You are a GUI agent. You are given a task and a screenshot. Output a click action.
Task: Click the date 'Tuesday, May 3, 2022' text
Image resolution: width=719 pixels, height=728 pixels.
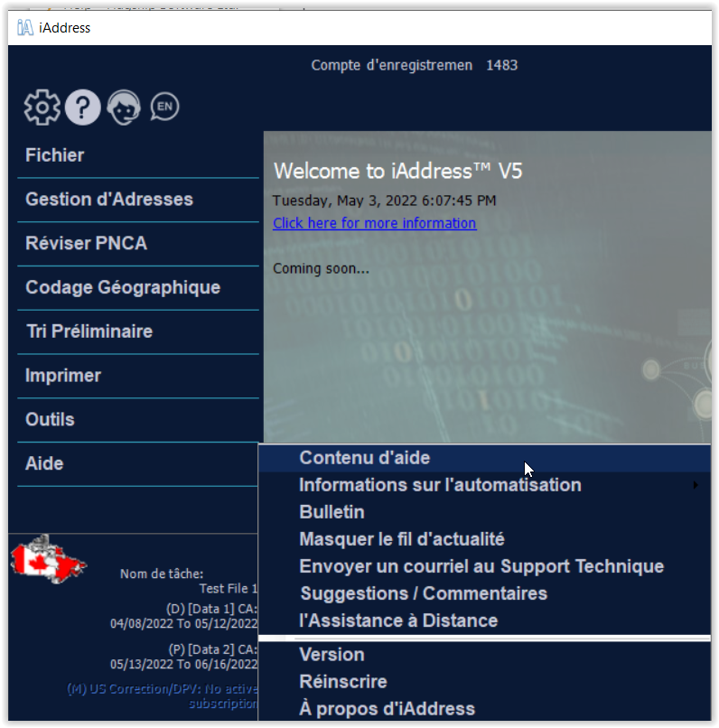[345, 201]
